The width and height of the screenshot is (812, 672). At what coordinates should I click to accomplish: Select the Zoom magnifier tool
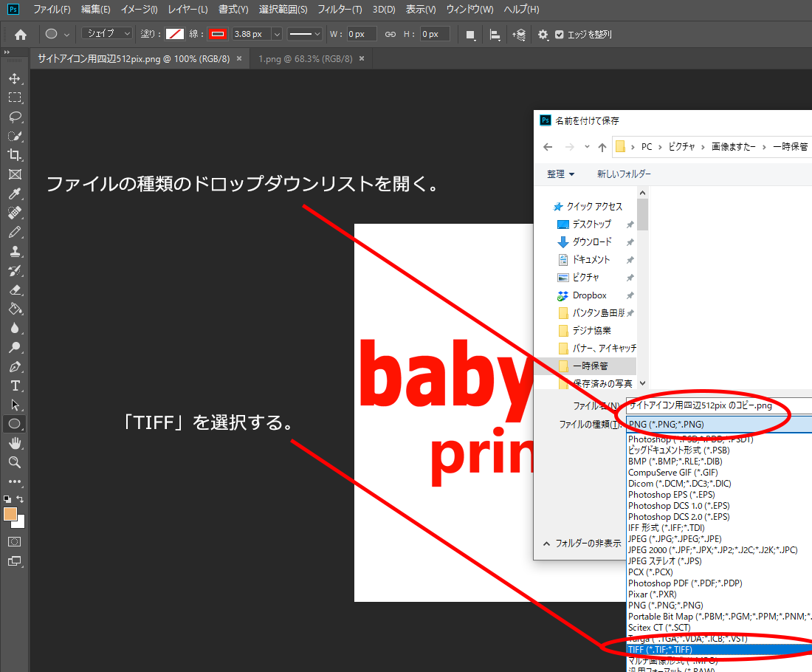pyautogui.click(x=14, y=462)
